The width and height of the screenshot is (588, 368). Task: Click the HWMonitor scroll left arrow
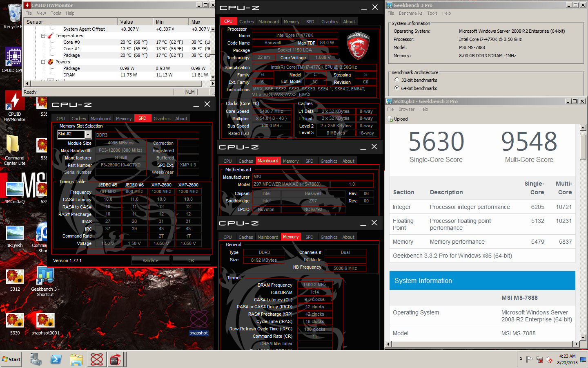(27, 83)
